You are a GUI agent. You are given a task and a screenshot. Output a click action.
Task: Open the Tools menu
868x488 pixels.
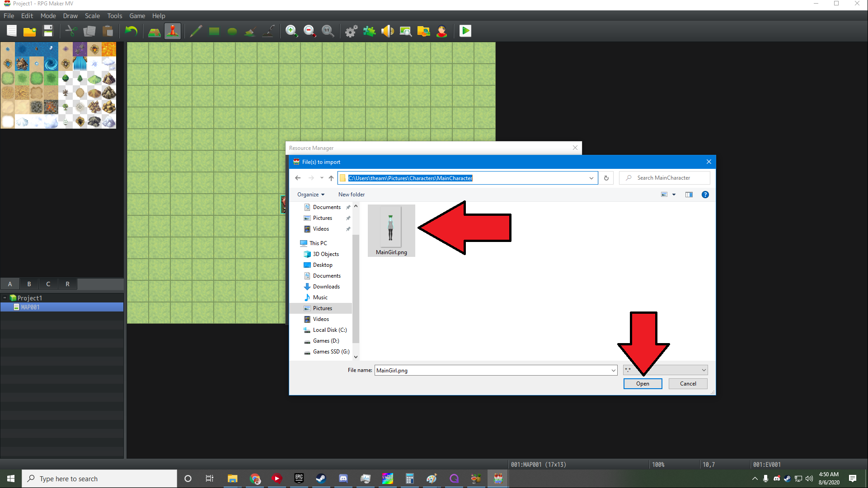tap(114, 16)
